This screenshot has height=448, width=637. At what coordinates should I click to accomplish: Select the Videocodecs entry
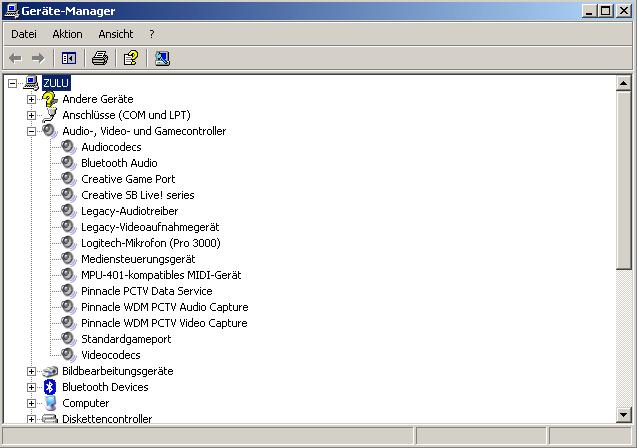tap(110, 355)
